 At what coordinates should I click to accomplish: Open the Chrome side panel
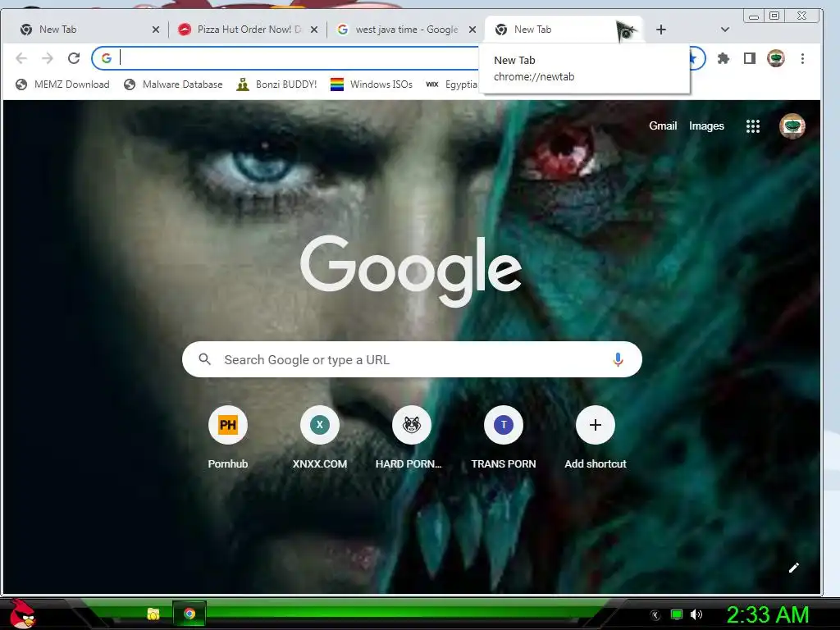[x=750, y=58]
